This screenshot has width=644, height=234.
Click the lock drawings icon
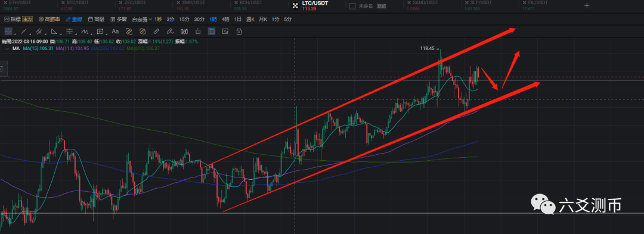198,31
